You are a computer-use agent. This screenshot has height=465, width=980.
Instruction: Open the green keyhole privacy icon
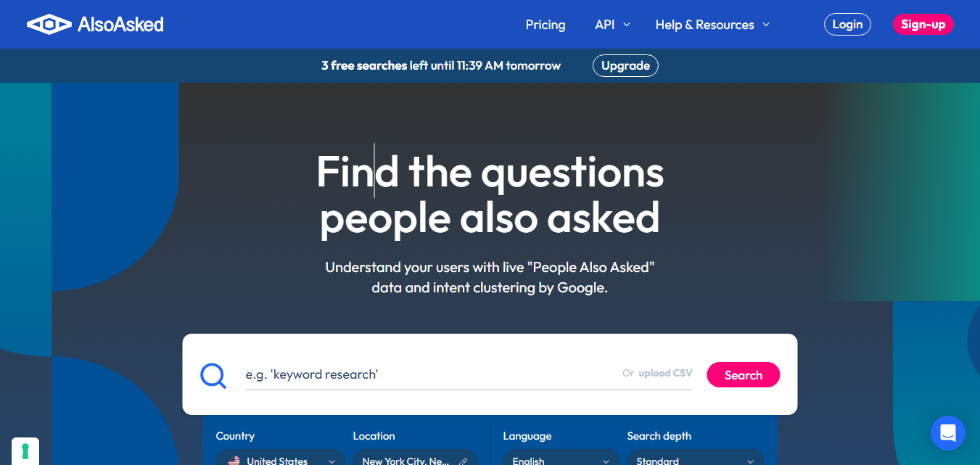click(x=25, y=451)
